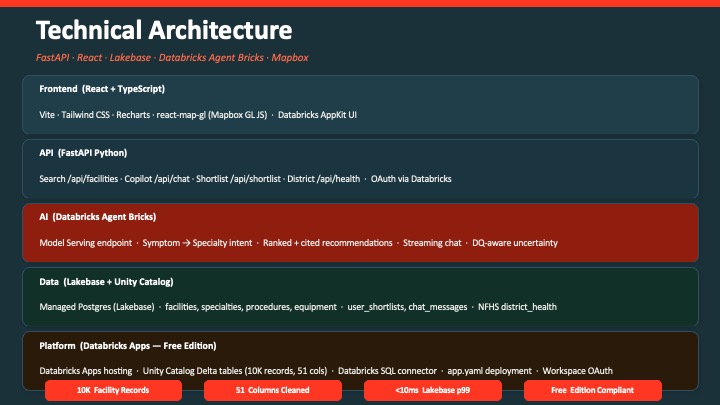Select the Vite Tailwind CSS Recharts text
Viewport: 720px width, 405px height.
tap(95, 115)
